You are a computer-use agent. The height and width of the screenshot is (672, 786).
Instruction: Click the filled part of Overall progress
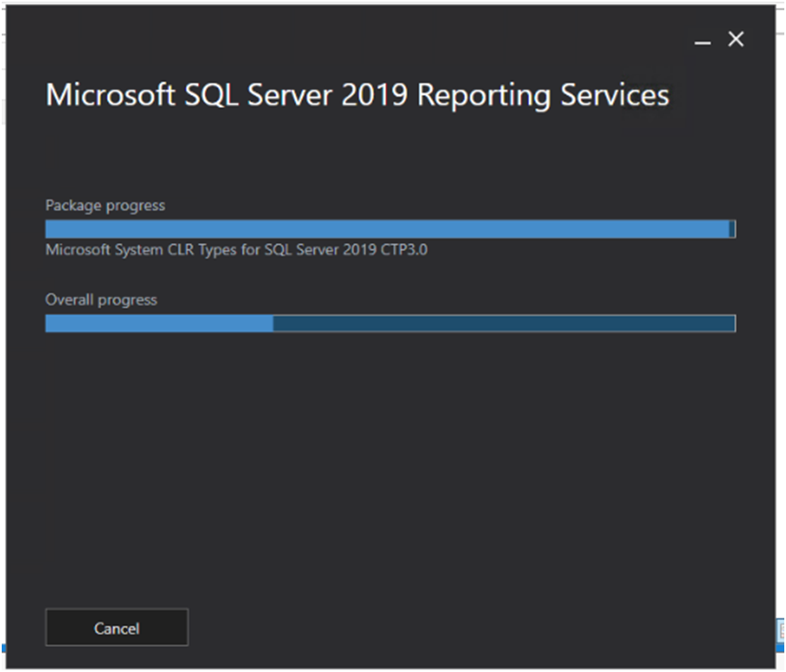(158, 323)
